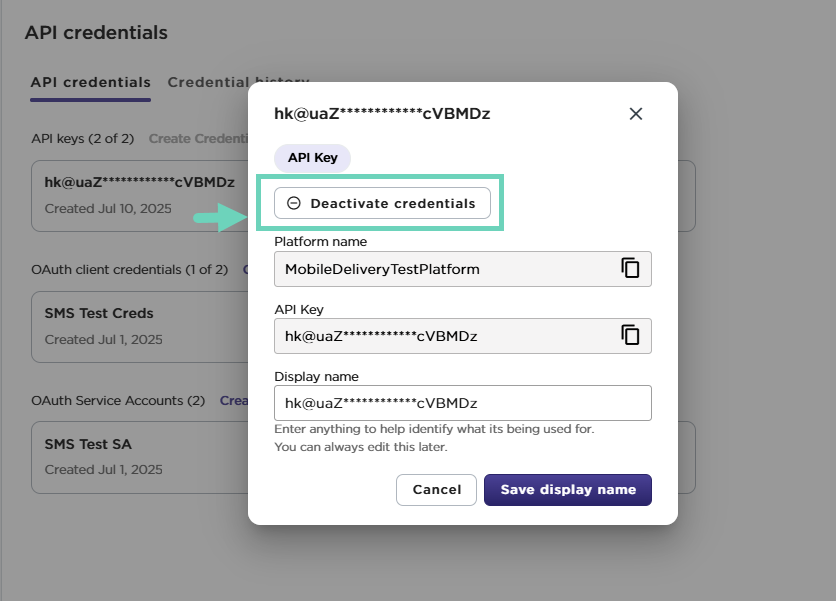The width and height of the screenshot is (836, 601).
Task: Click the masked API Key field
Action: [x=463, y=336]
